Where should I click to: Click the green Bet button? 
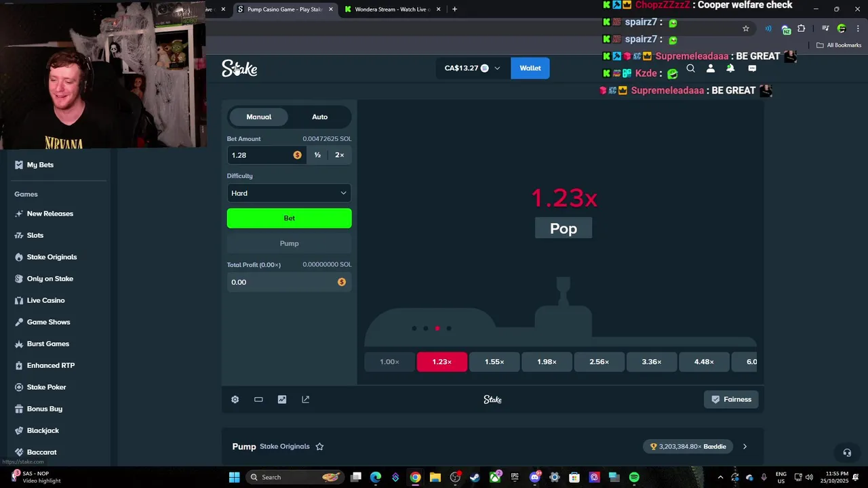pos(289,218)
